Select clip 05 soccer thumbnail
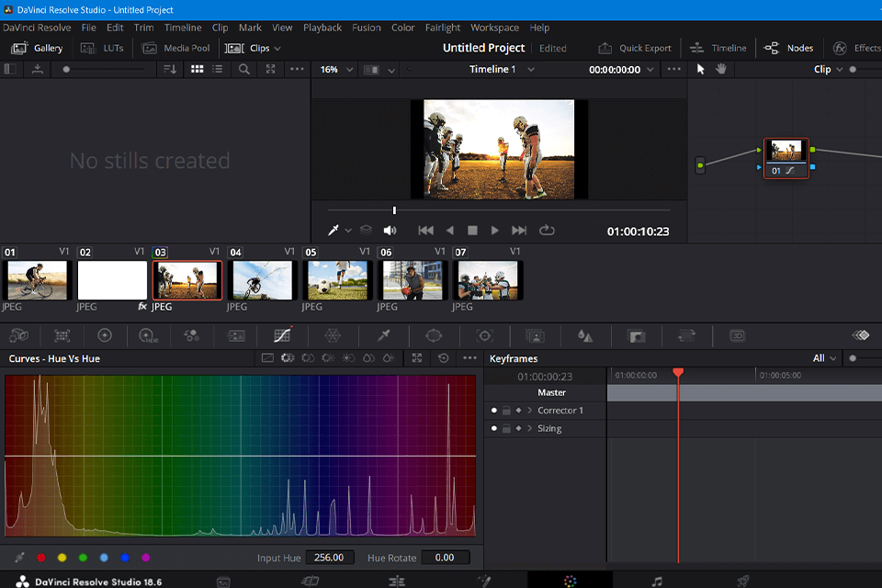 [336, 280]
